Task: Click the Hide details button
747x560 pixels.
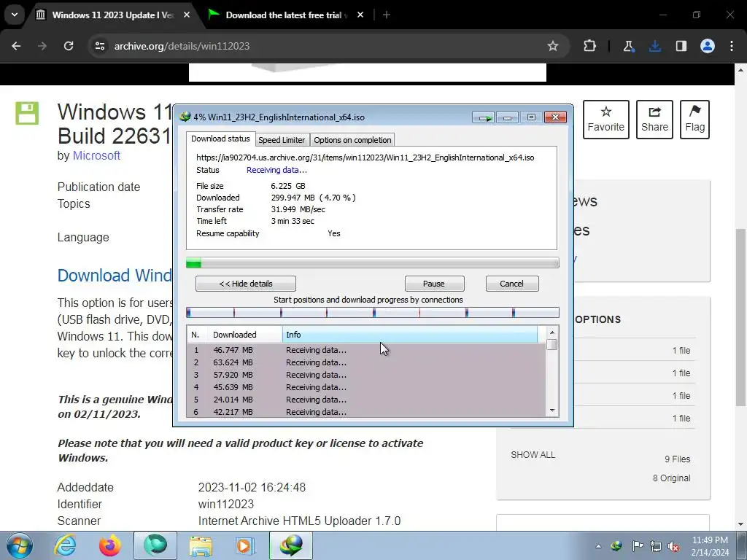Action: 246,284
